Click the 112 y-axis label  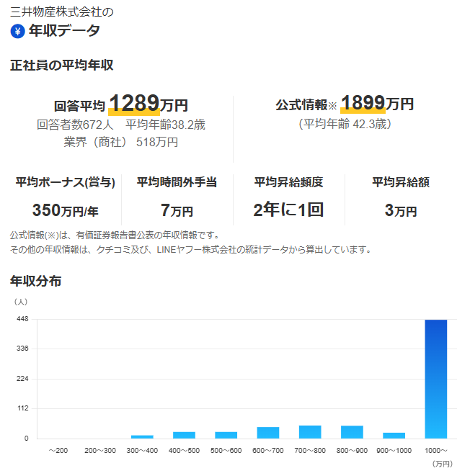click(x=23, y=408)
